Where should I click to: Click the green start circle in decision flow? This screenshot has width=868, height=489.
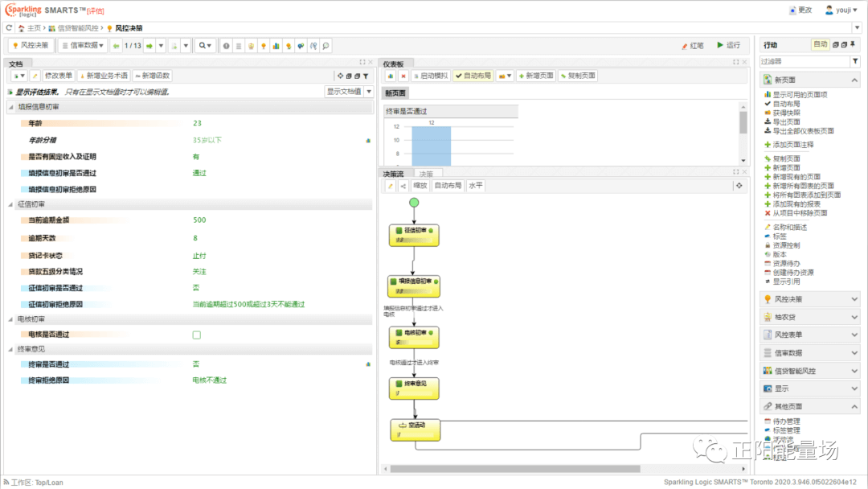414,203
